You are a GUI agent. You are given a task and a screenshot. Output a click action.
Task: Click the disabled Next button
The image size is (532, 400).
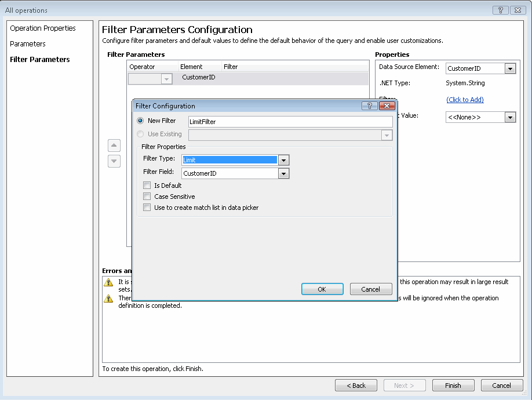404,386
